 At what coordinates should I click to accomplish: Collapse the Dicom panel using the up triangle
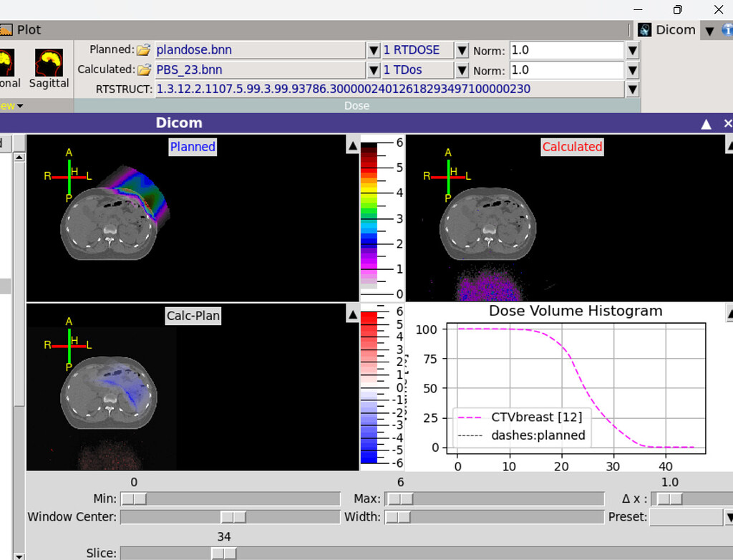[706, 122]
